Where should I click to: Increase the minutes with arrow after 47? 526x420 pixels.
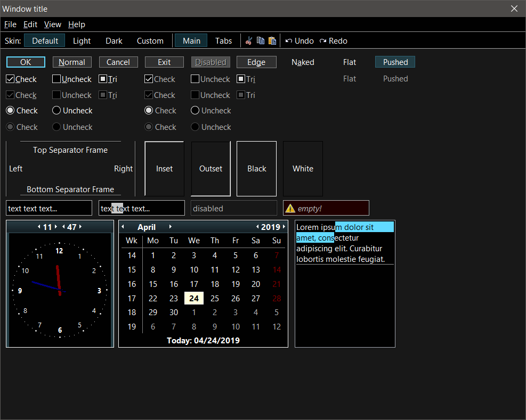pyautogui.click(x=80, y=227)
